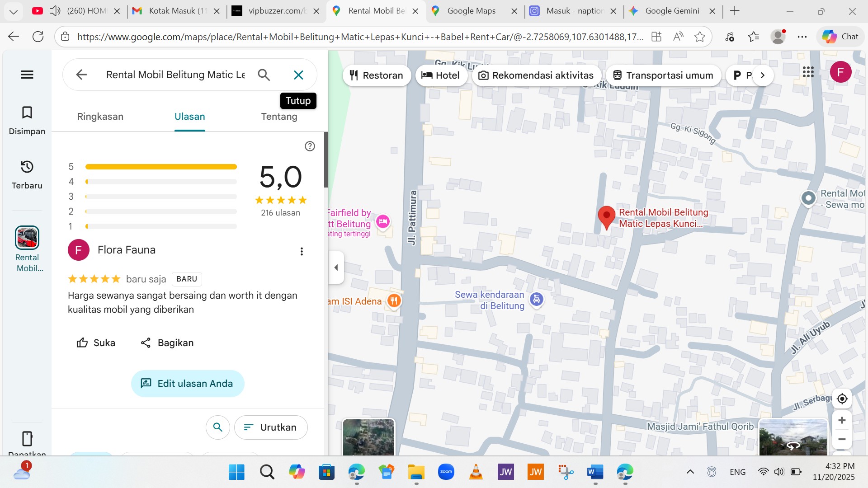The height and width of the screenshot is (488, 868).
Task: Switch to the Tentang tab
Action: (279, 117)
